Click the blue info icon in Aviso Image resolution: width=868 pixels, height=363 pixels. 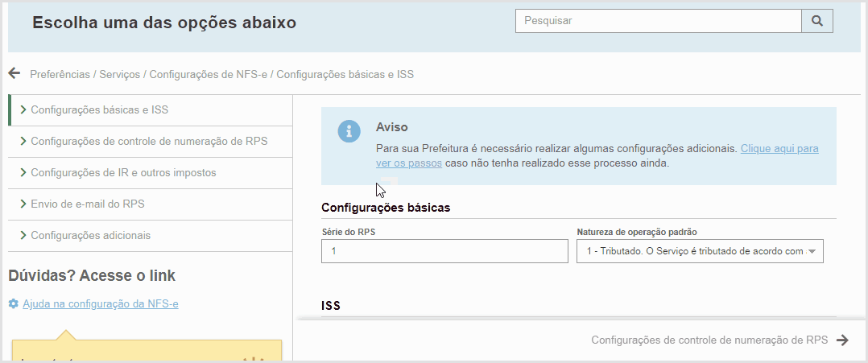(x=349, y=131)
